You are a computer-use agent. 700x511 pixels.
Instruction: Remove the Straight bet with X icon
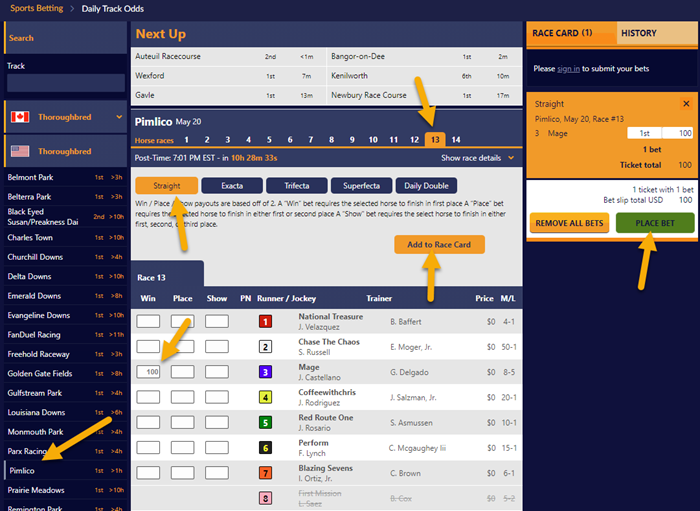point(686,104)
